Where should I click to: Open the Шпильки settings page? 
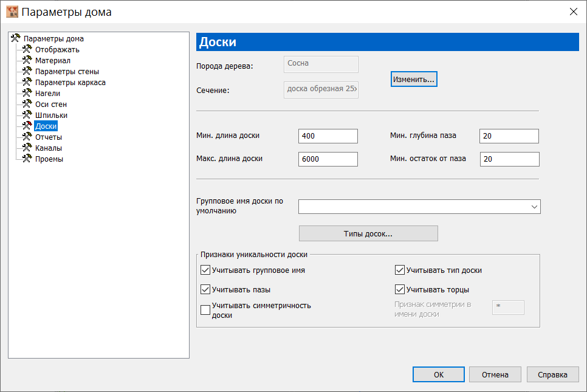(51, 115)
